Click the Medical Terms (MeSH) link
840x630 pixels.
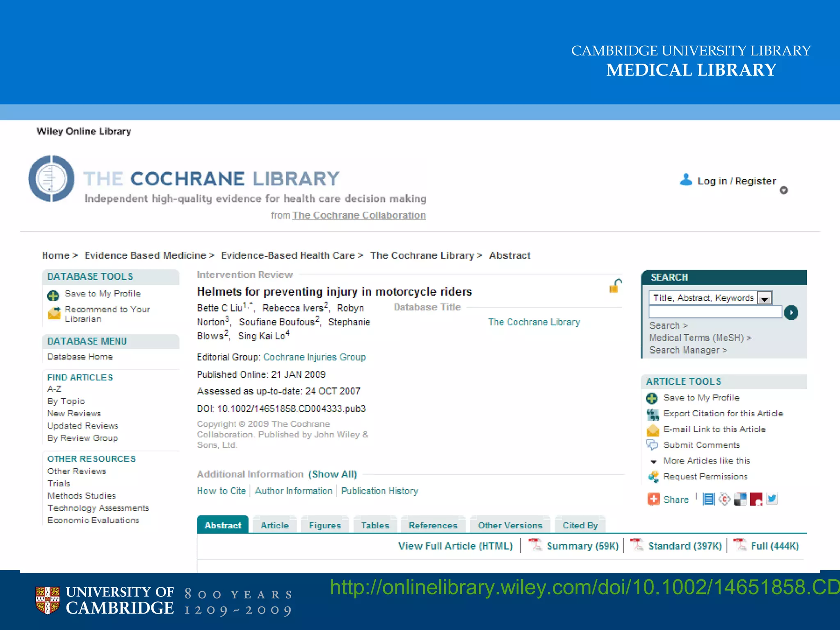[x=700, y=338]
